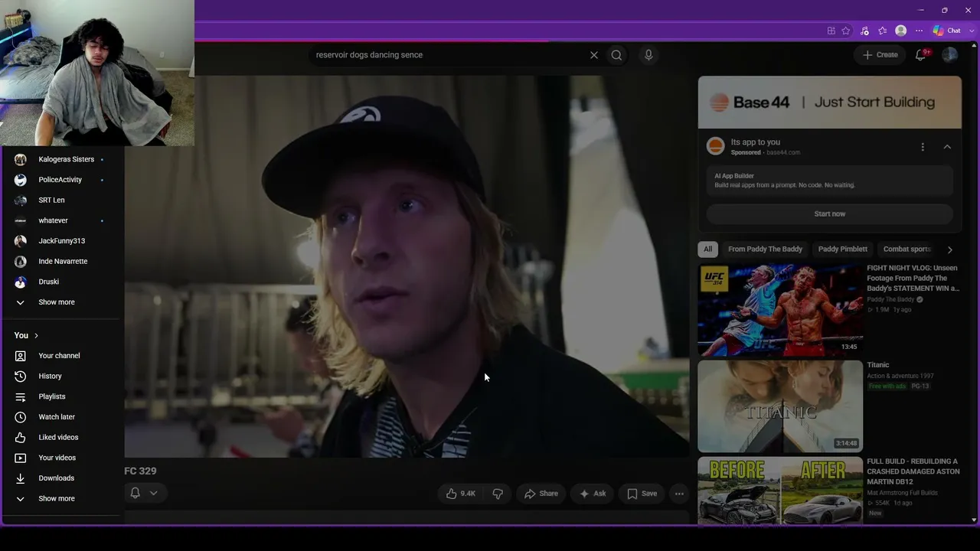Screen dimensions: 980x551
Task: Click the page scrollbar down arrow
Action: click(973, 520)
